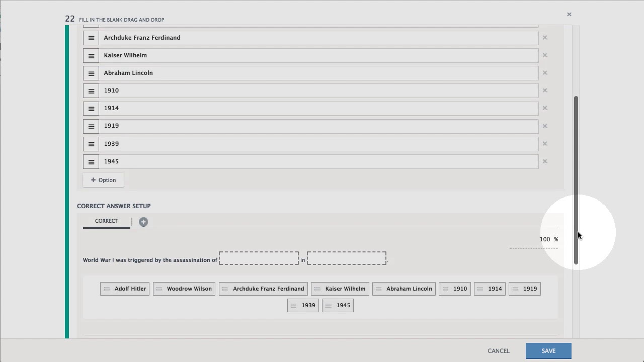
Task: Remove the Kaiser Wilhelm option
Action: (545, 55)
